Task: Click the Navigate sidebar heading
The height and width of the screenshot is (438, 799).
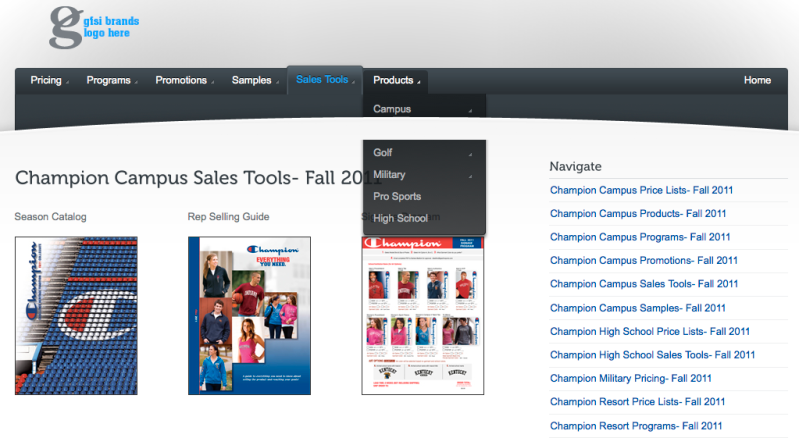Action: click(575, 167)
